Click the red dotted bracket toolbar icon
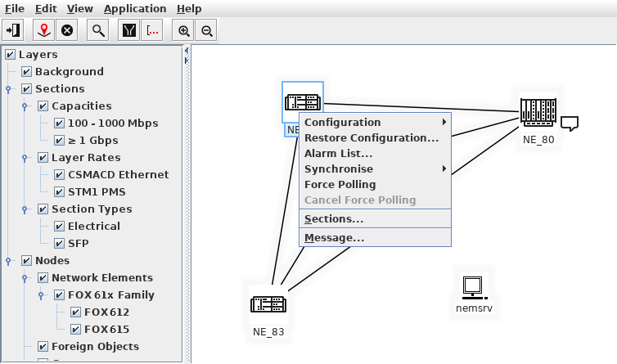 coord(152,31)
